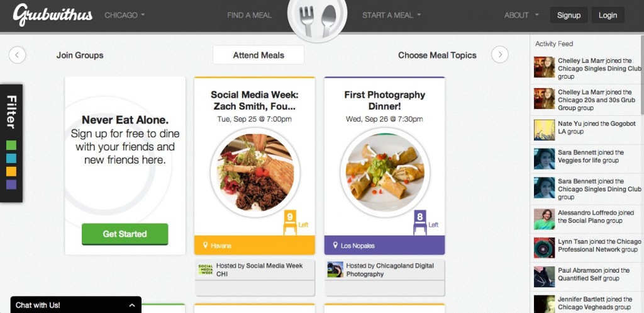The height and width of the screenshot is (313, 644).
Task: Open the Chicago city dropdown
Action: 125,15
